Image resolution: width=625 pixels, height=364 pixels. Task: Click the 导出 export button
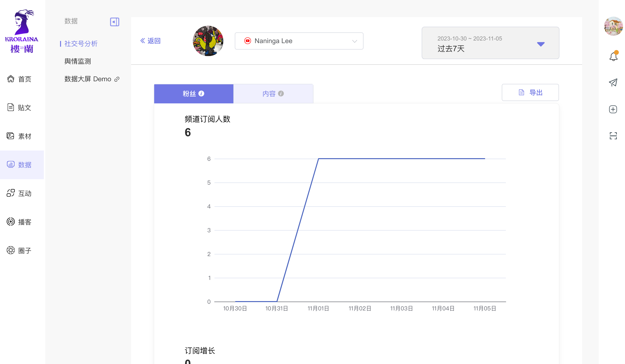[530, 92]
